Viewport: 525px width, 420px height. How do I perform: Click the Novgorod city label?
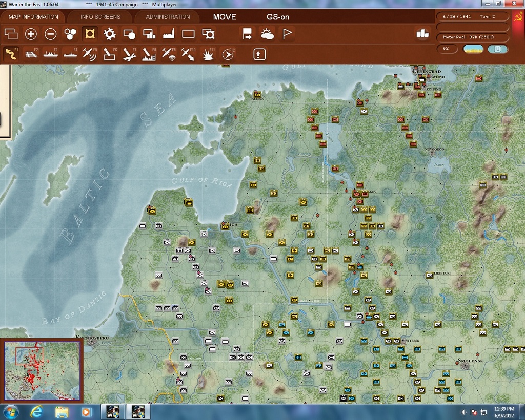pos(434,149)
